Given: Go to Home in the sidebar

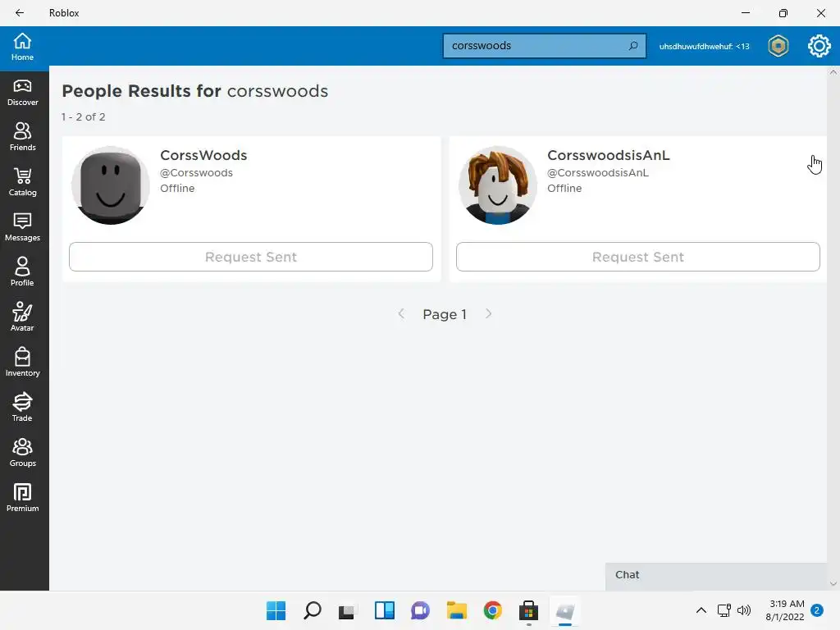Looking at the screenshot, I should click(x=22, y=47).
